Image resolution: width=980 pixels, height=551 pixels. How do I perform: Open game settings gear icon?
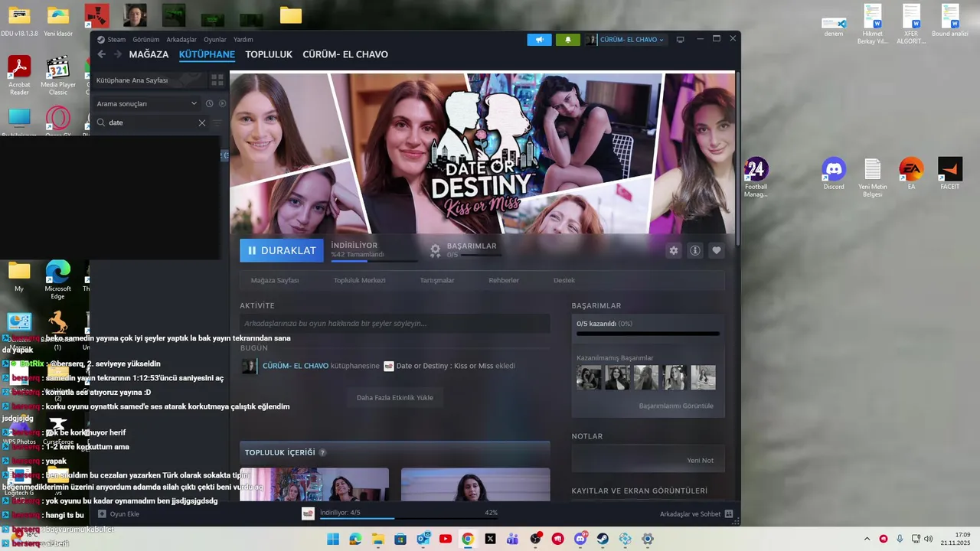point(673,250)
